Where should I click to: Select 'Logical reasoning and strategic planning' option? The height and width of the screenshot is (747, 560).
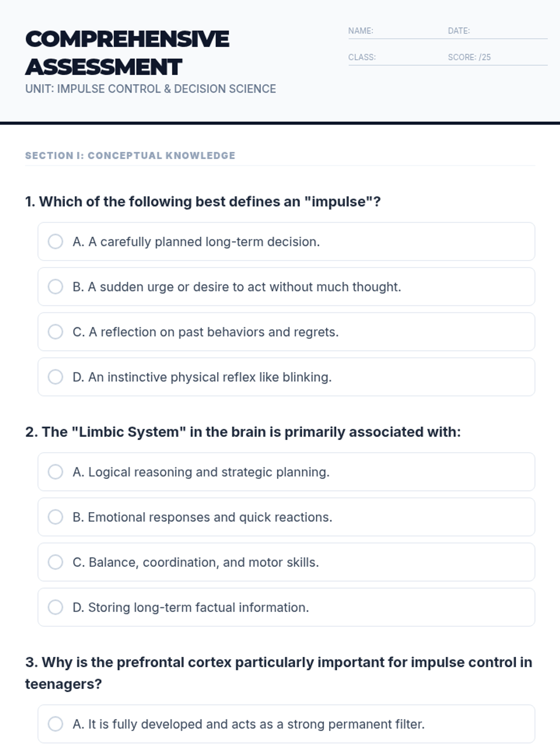56,472
